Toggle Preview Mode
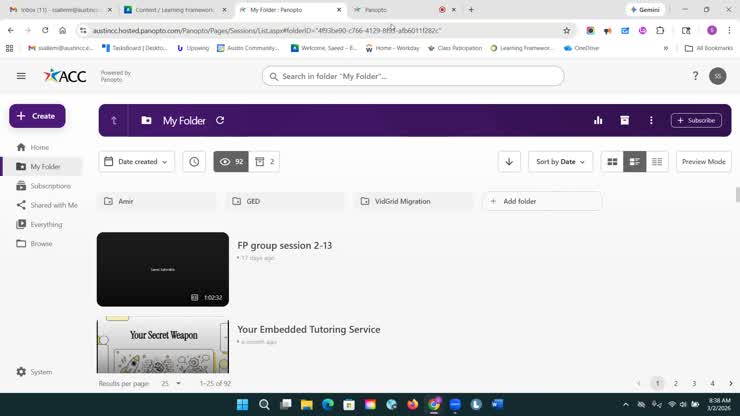740x416 pixels. 704,161
